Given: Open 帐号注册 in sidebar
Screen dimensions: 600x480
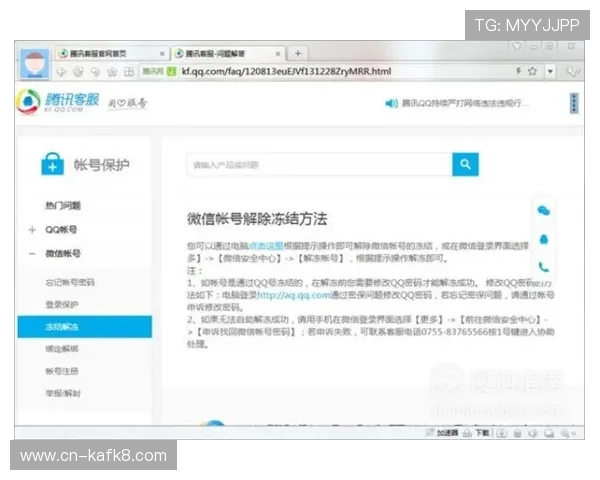Looking at the screenshot, I should pos(62,371).
